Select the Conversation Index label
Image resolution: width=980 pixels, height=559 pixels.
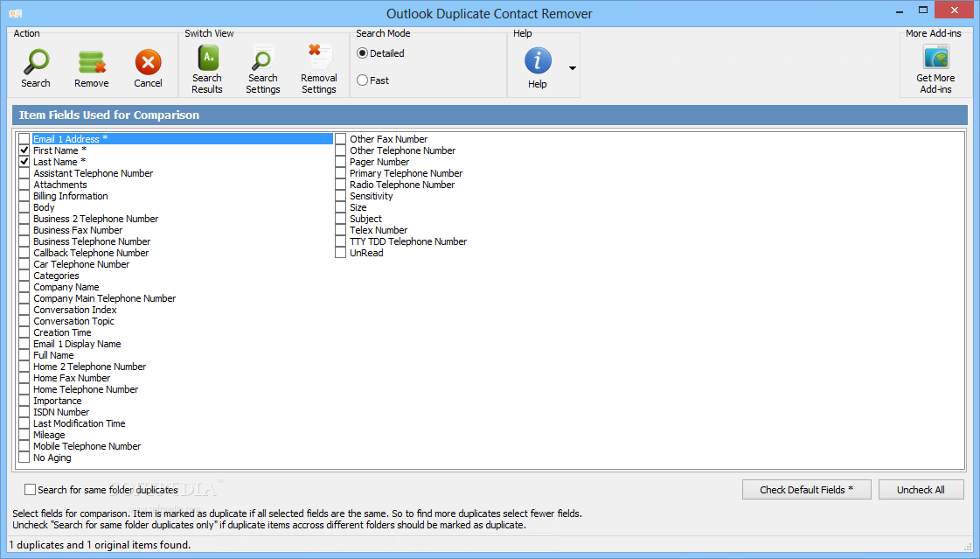point(75,310)
